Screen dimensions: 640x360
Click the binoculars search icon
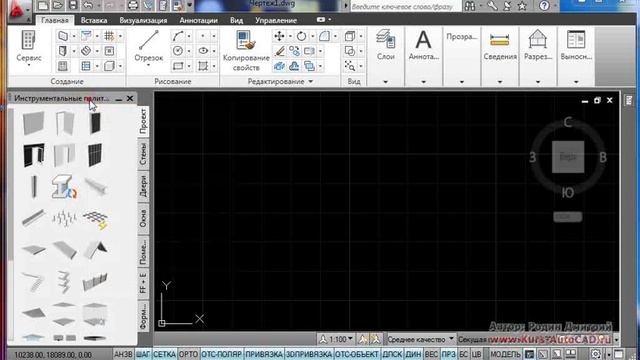(470, 5)
